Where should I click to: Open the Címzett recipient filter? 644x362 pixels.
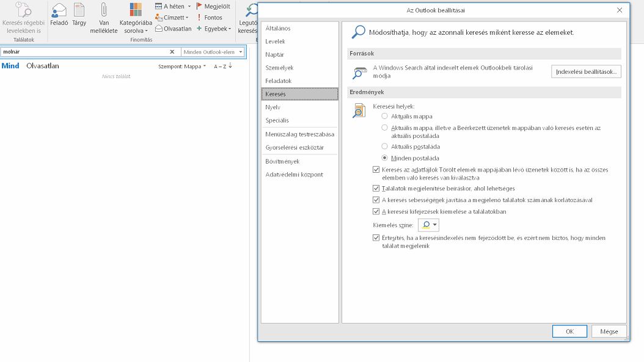[x=172, y=18]
